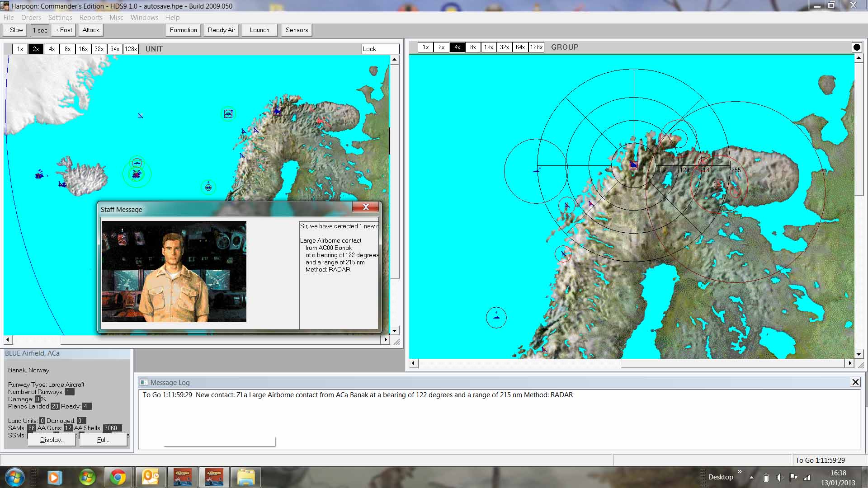Open the Orders menu

click(x=31, y=17)
